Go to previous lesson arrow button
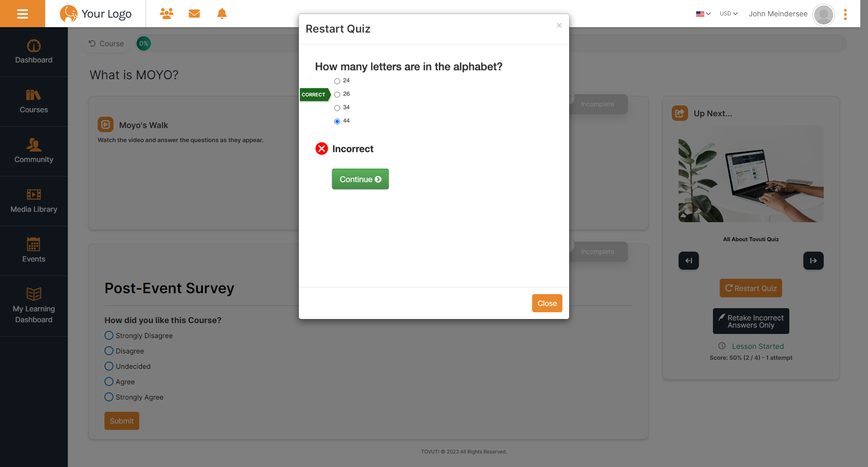This screenshot has width=868, height=467. [x=689, y=261]
